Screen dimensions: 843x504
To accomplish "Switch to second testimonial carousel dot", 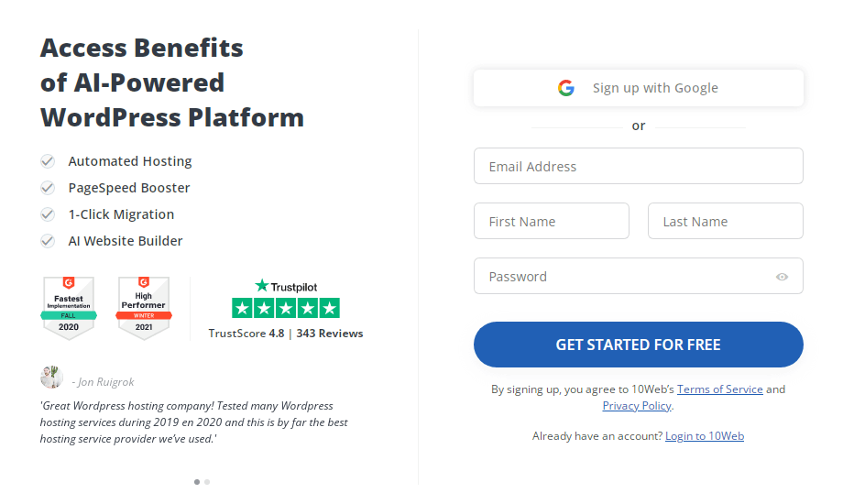I will coord(207,481).
